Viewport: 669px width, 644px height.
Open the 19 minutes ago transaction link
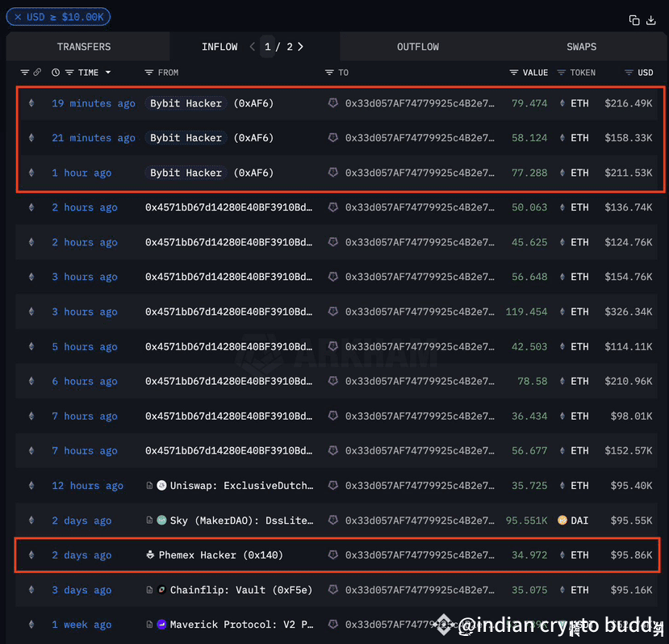coord(94,103)
